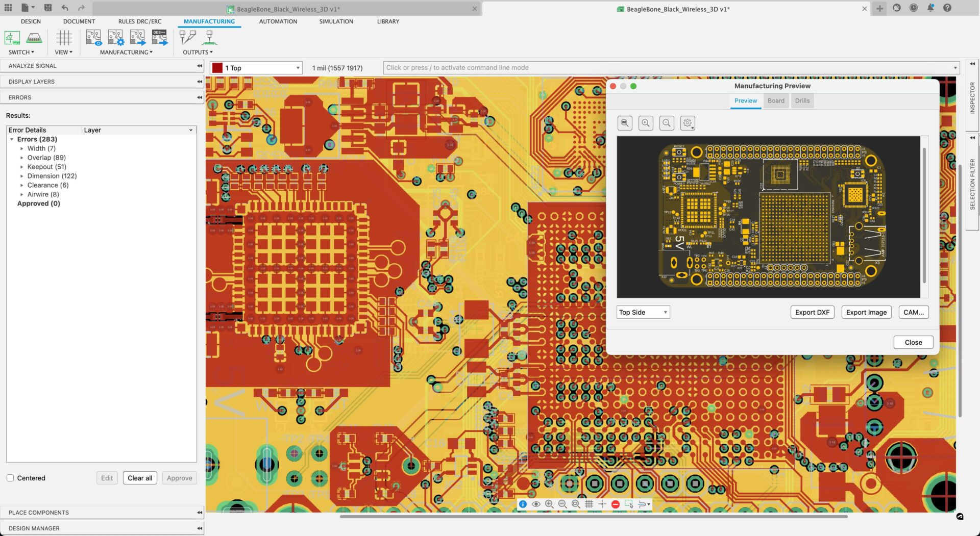Click the blue info icon in bottom toolbar
This screenshot has width=980, height=536.
pos(523,504)
